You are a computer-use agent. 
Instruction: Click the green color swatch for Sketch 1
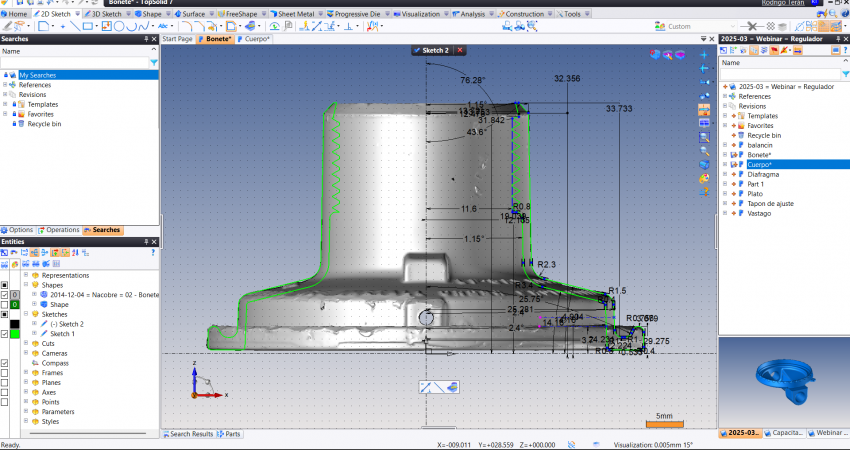coord(15,333)
